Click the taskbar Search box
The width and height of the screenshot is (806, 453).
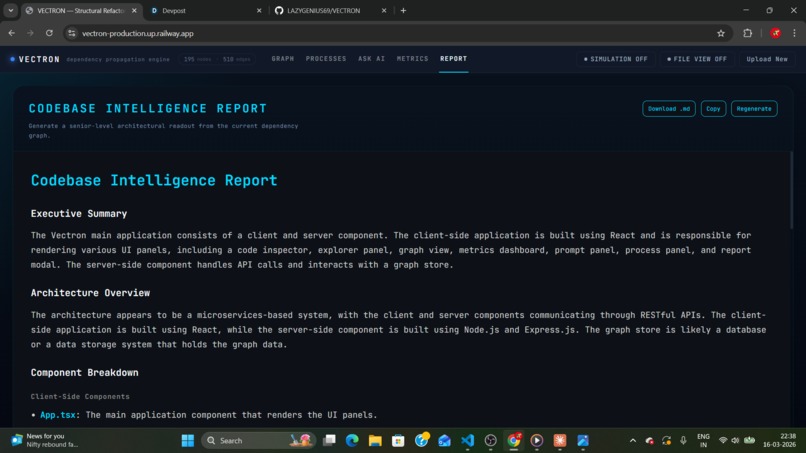tap(259, 441)
